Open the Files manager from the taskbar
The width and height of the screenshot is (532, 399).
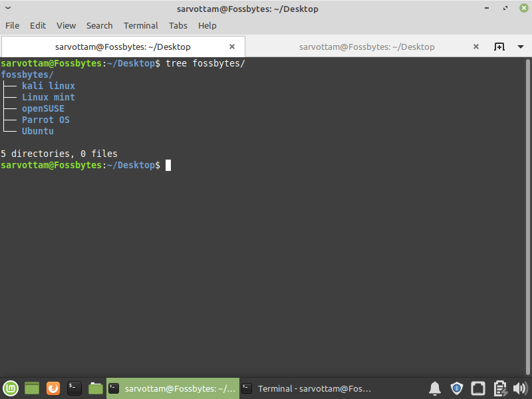pyautogui.click(x=95, y=388)
